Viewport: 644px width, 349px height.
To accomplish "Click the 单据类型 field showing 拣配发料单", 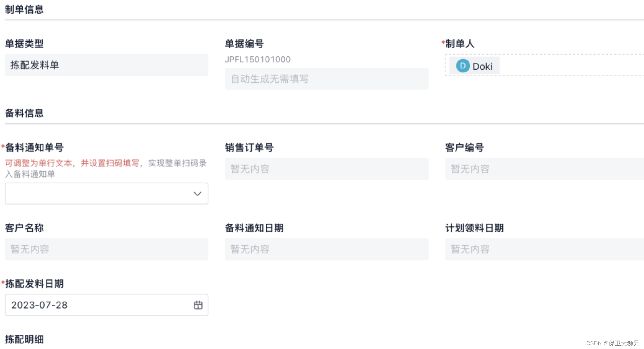I will pos(106,65).
